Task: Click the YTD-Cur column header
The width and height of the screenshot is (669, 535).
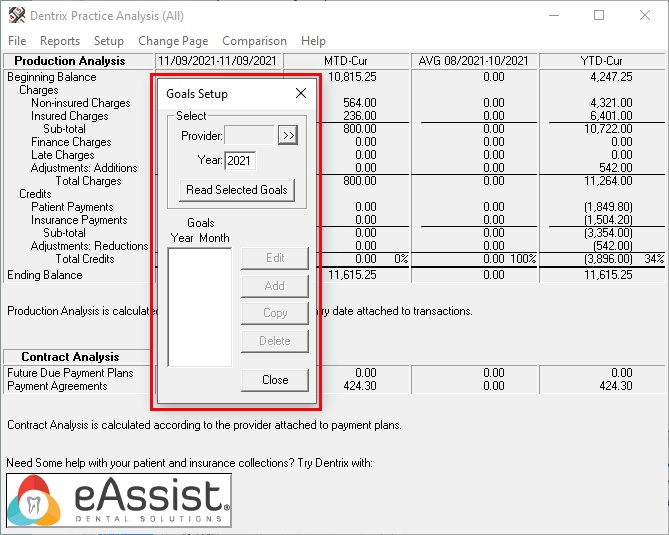Action: coord(602,61)
